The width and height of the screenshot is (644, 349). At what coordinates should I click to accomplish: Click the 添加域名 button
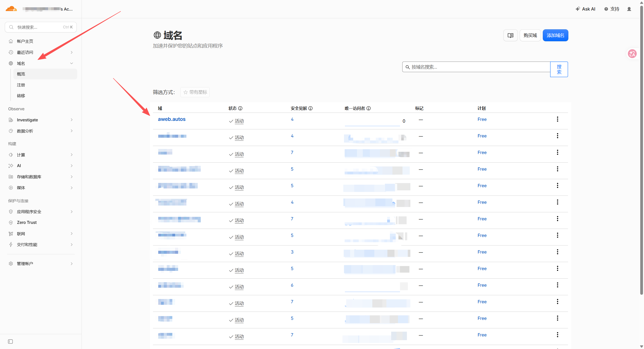[555, 35]
